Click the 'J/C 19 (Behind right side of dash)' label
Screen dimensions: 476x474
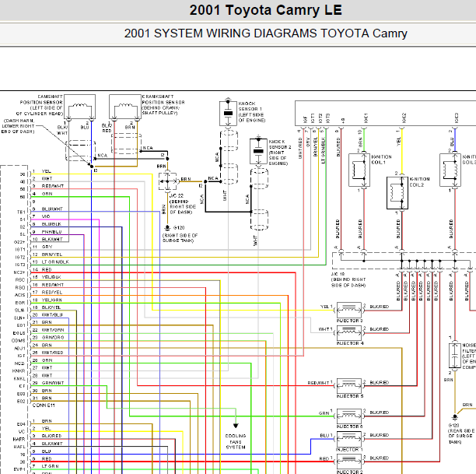click(x=348, y=279)
